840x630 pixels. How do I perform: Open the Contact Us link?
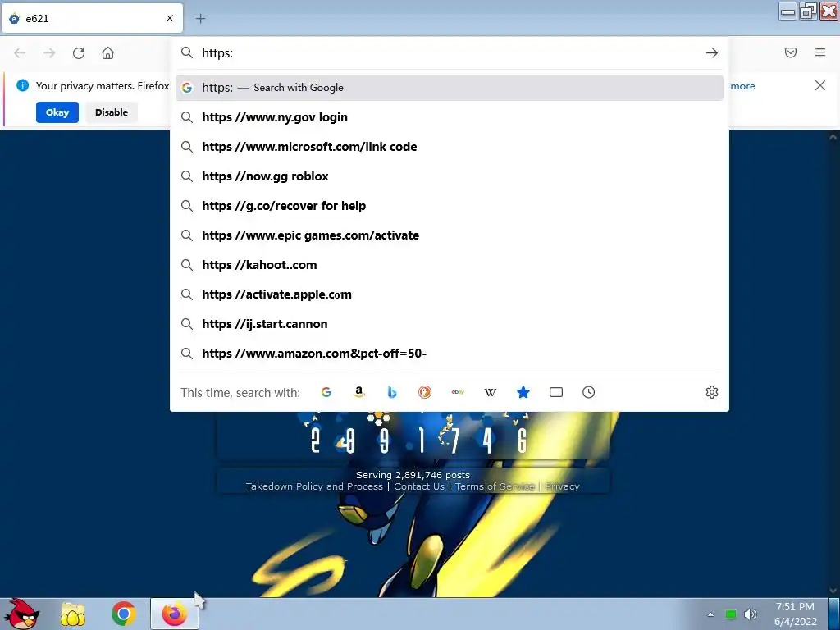419,486
